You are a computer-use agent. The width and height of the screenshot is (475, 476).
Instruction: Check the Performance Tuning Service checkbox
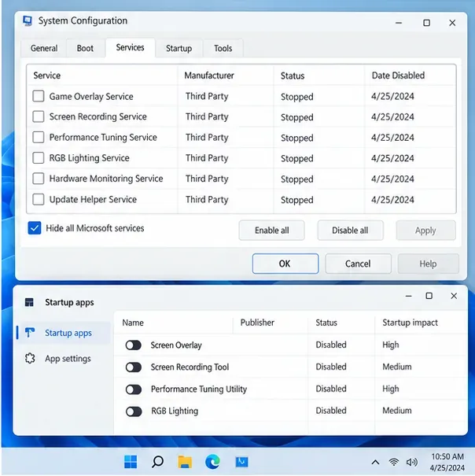tap(39, 137)
